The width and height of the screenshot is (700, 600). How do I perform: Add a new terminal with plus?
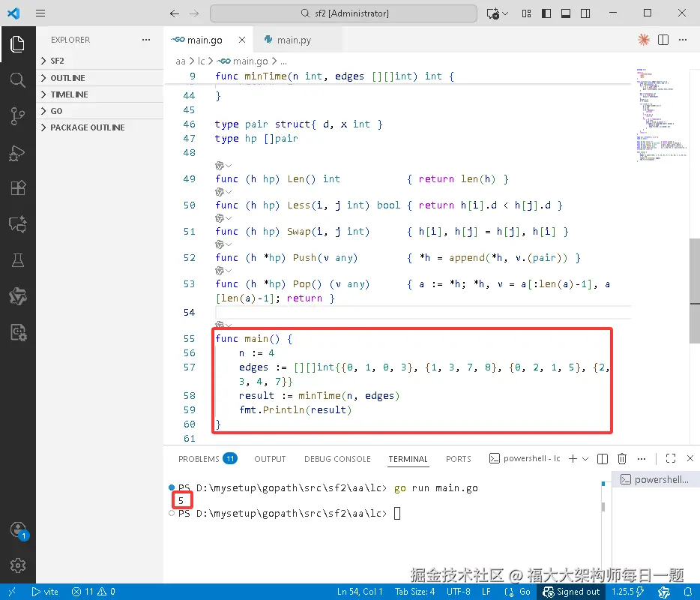(573, 459)
